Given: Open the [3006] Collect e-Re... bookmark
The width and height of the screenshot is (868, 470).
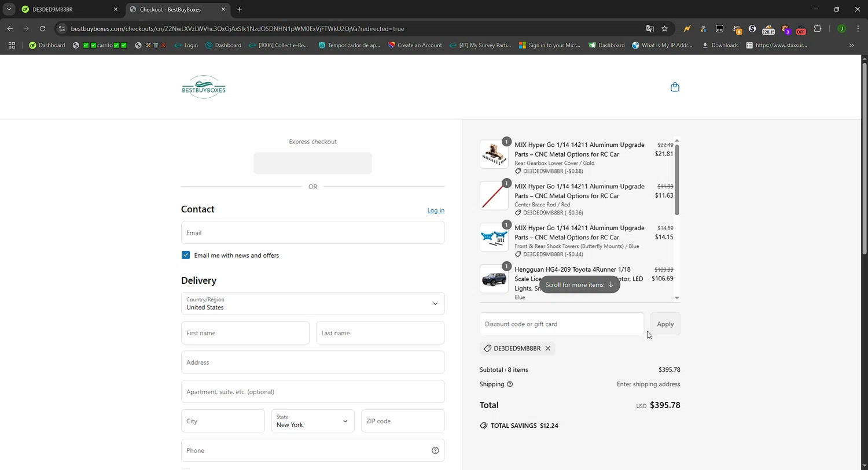Looking at the screenshot, I should pos(278,45).
